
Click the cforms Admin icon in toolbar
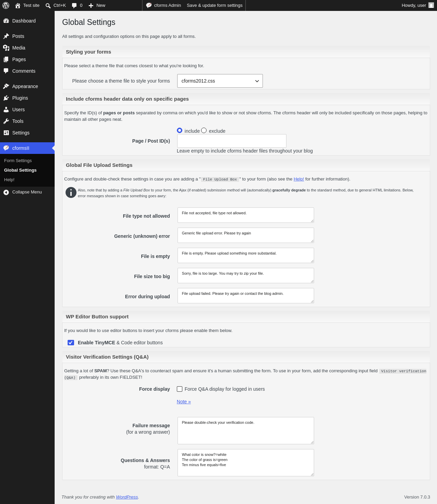tap(149, 5)
